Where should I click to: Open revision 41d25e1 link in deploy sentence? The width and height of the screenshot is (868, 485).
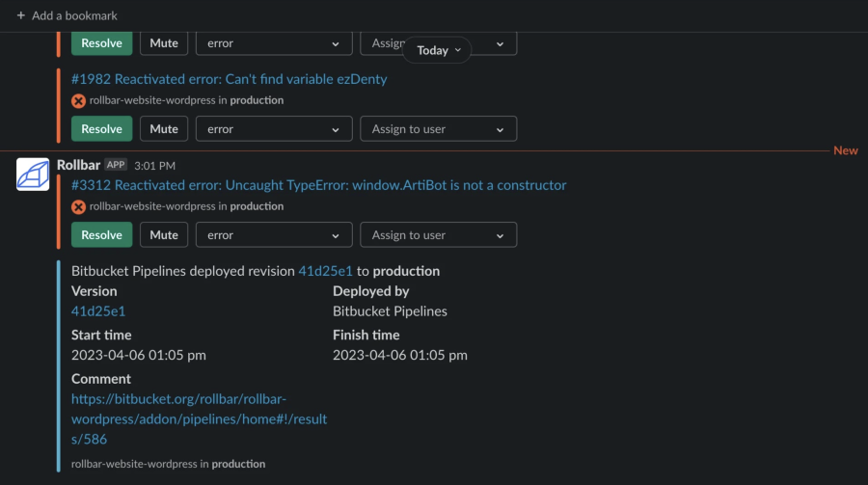[326, 271]
